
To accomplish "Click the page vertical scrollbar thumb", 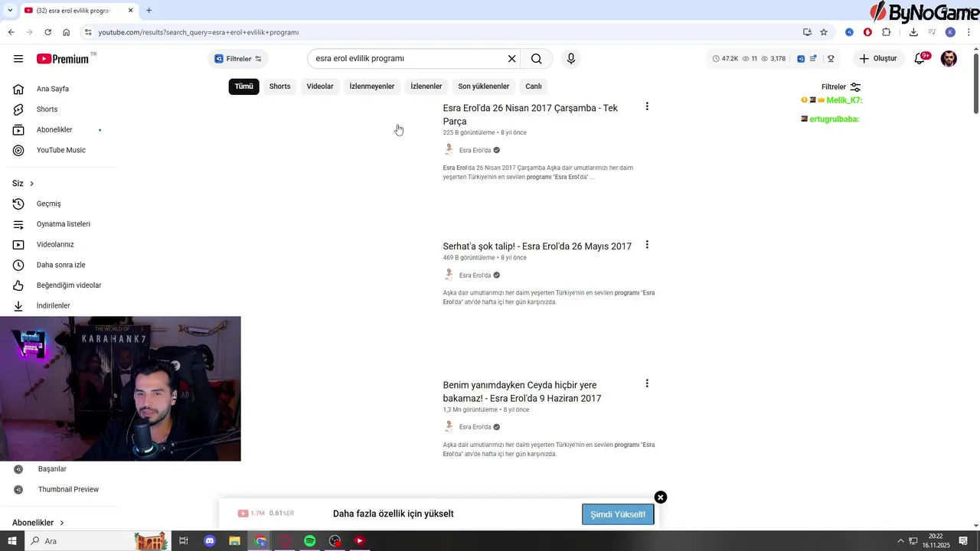I will [x=975, y=84].
